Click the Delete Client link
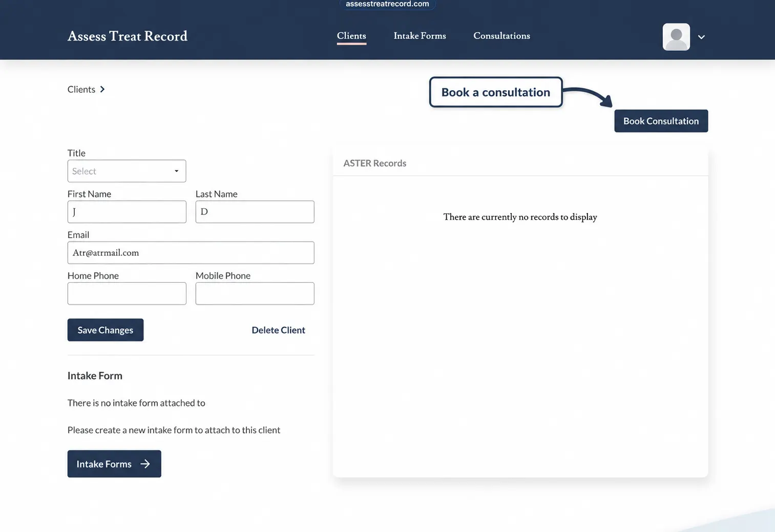 pos(278,330)
